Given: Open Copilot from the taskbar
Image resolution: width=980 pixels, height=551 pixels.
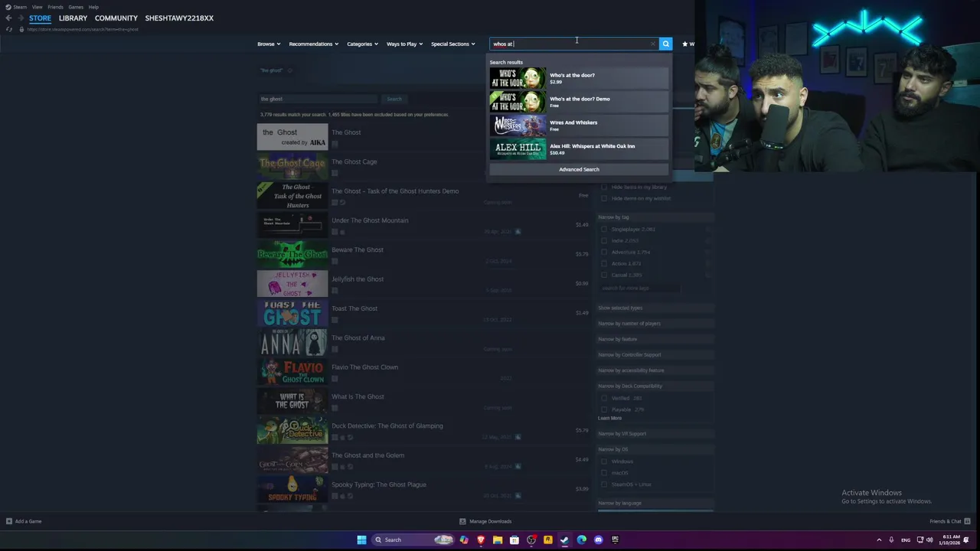Looking at the screenshot, I should pos(464,540).
